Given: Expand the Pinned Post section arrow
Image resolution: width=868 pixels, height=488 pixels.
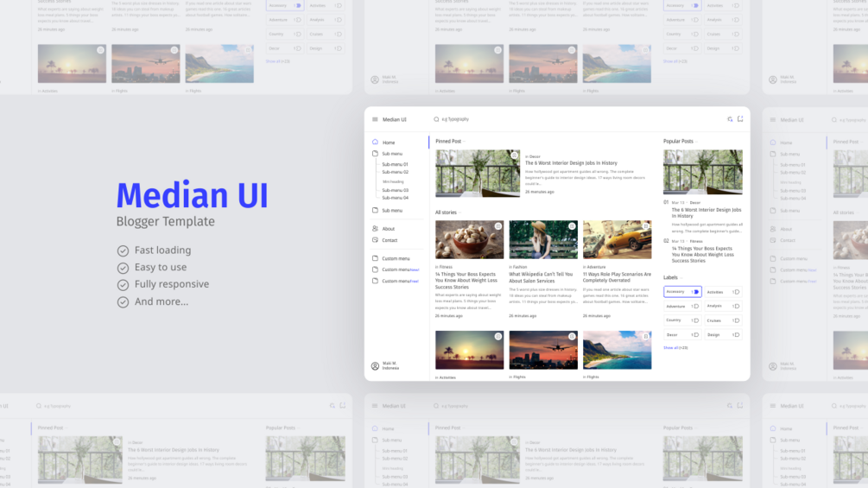Looking at the screenshot, I should coord(465,142).
